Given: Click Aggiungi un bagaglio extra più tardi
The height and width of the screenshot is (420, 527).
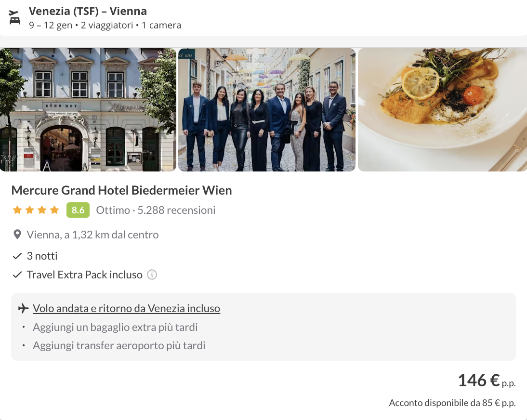Looking at the screenshot, I should [115, 328].
